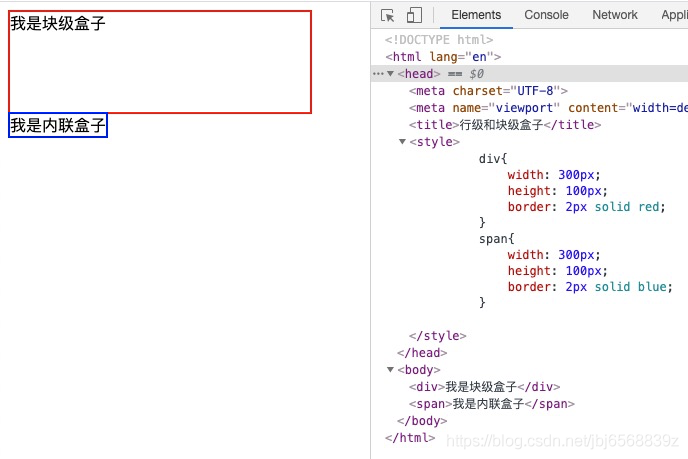Select the closing </body> tag line
This screenshot has height=459, width=688.
tap(422, 421)
